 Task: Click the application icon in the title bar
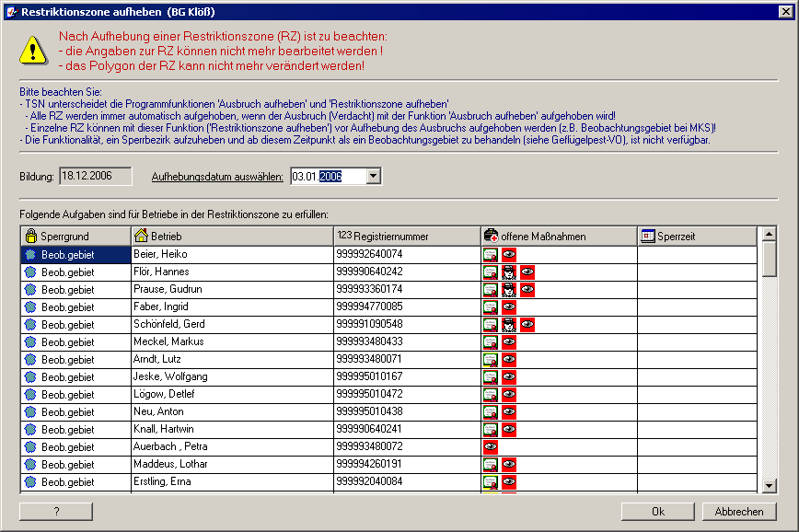12,12
